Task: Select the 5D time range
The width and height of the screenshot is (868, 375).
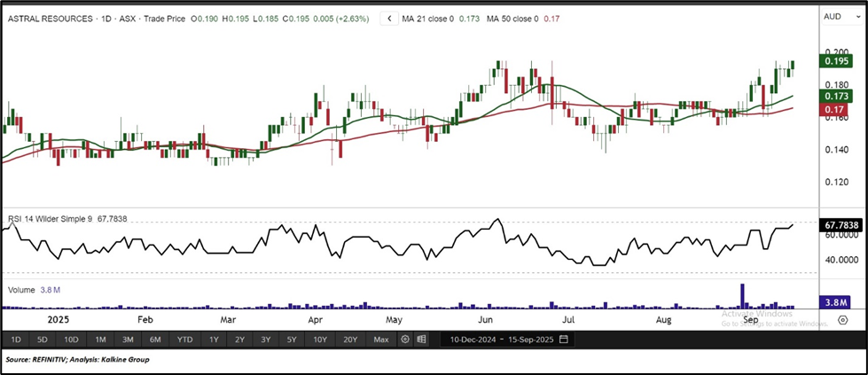Action: click(43, 340)
